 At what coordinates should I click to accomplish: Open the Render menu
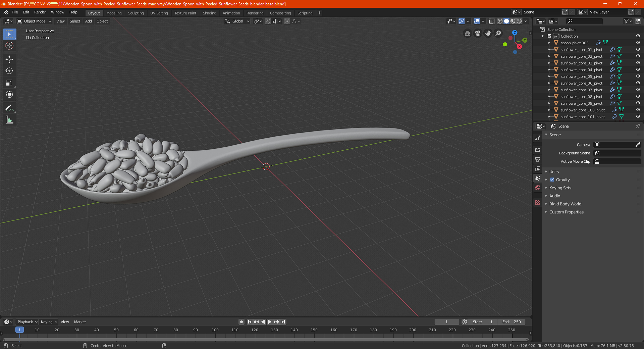point(40,12)
